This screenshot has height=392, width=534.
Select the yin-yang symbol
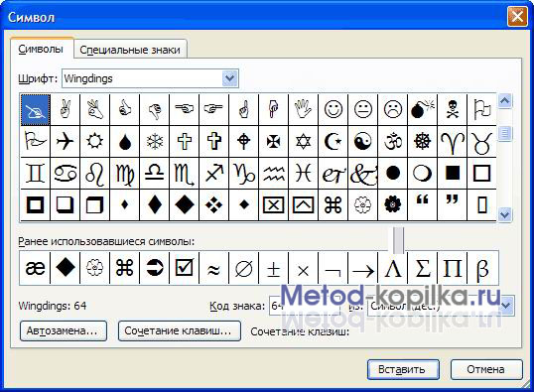pyautogui.click(x=362, y=141)
